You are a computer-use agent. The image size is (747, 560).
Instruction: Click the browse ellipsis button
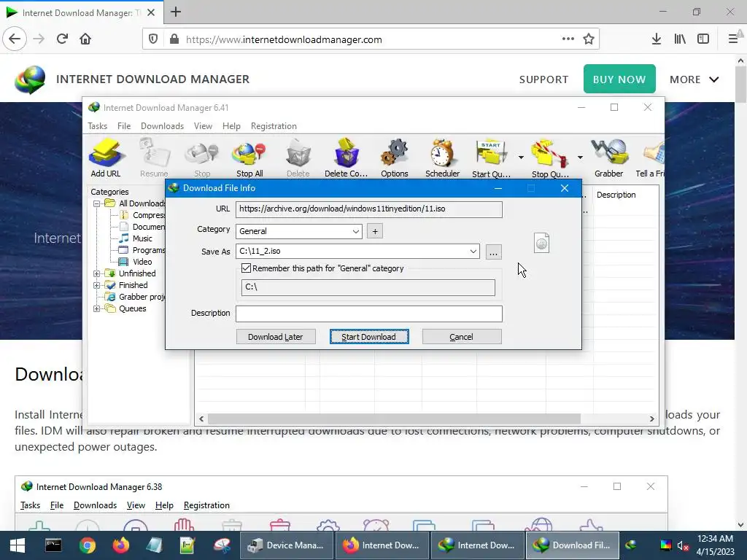pyautogui.click(x=494, y=252)
